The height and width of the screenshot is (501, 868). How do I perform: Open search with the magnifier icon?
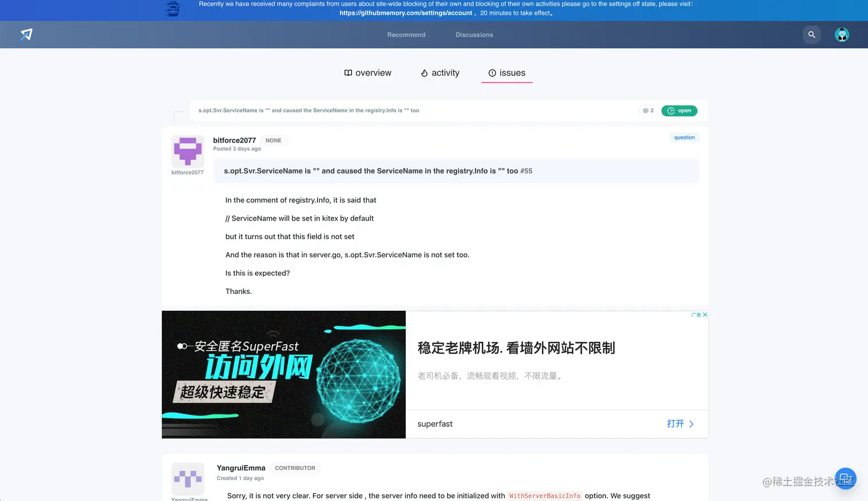[x=812, y=34]
